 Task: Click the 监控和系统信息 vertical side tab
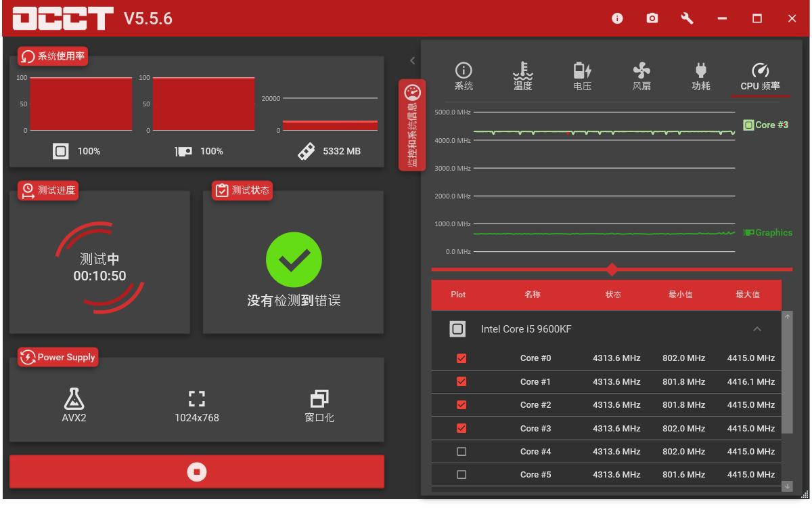(412, 125)
